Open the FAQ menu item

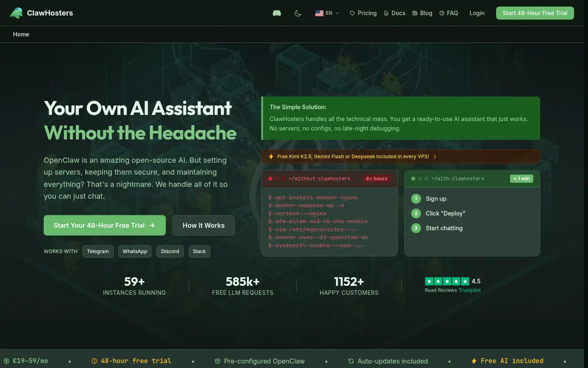449,13
